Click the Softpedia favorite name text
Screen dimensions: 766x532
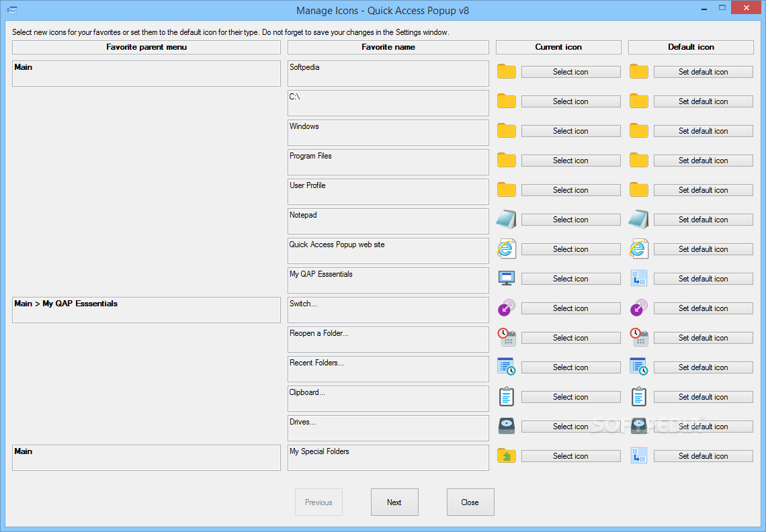click(304, 67)
